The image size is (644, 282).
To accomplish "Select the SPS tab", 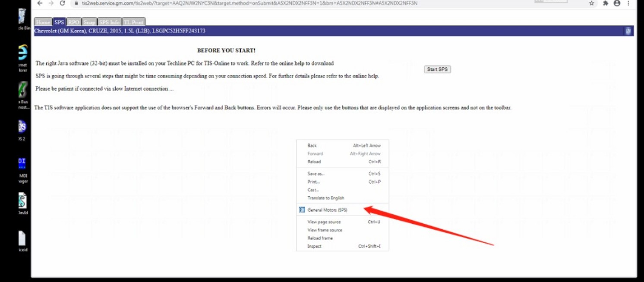I will click(x=59, y=22).
